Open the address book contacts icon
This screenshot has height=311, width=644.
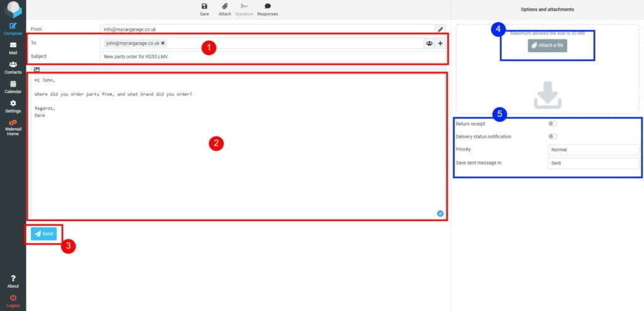429,43
